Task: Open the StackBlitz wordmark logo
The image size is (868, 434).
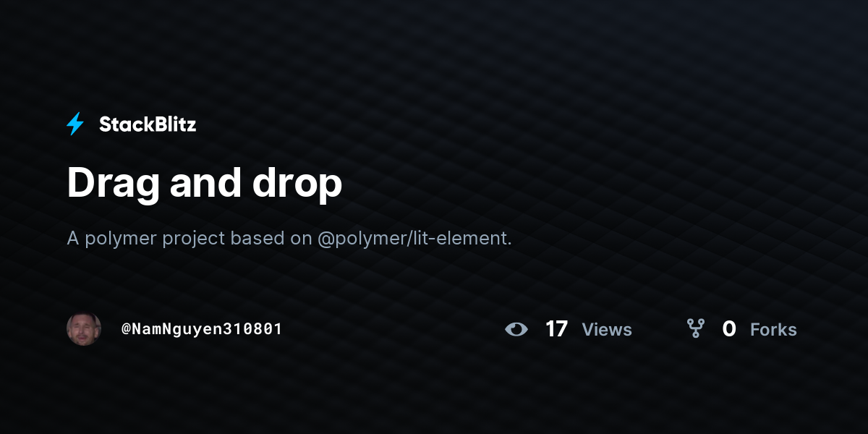Action: (x=148, y=124)
